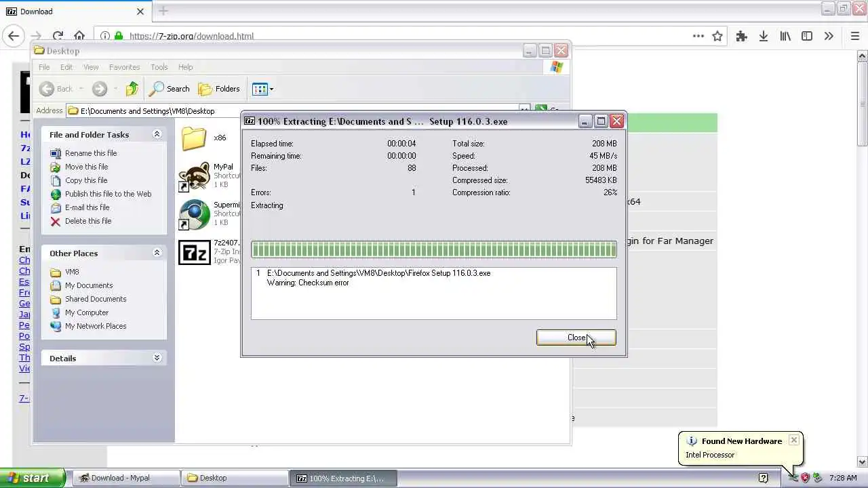
Task: Collapse Other Places panel
Action: [157, 253]
